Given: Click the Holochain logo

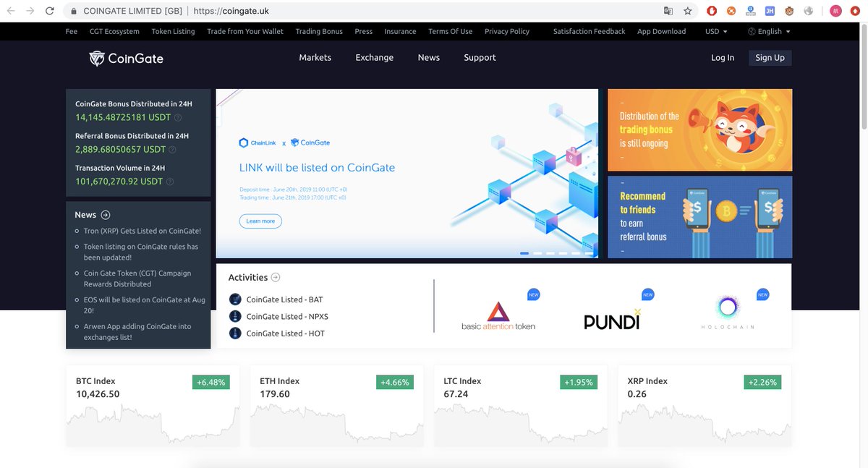Looking at the screenshot, I should (728, 312).
